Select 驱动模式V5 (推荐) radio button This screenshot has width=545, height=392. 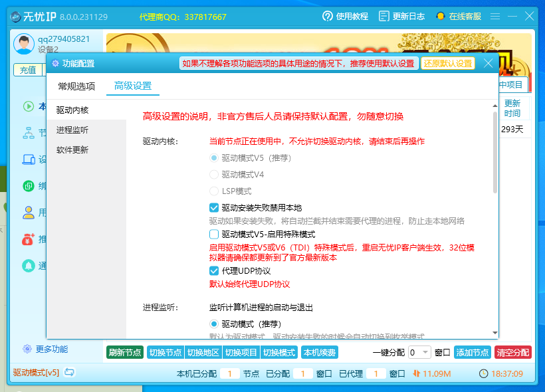214,158
